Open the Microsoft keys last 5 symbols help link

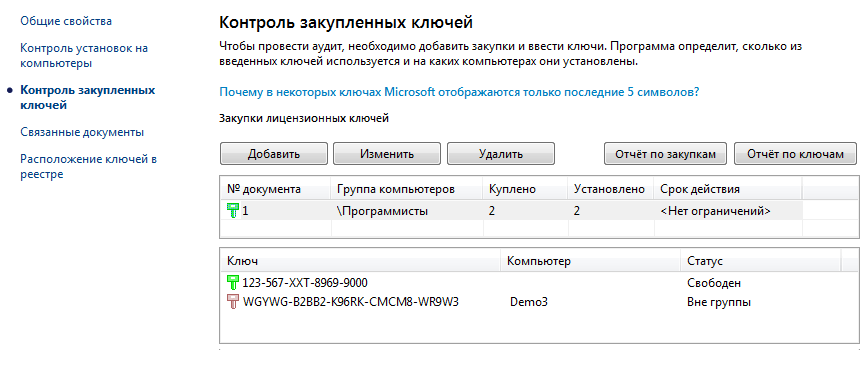459,92
